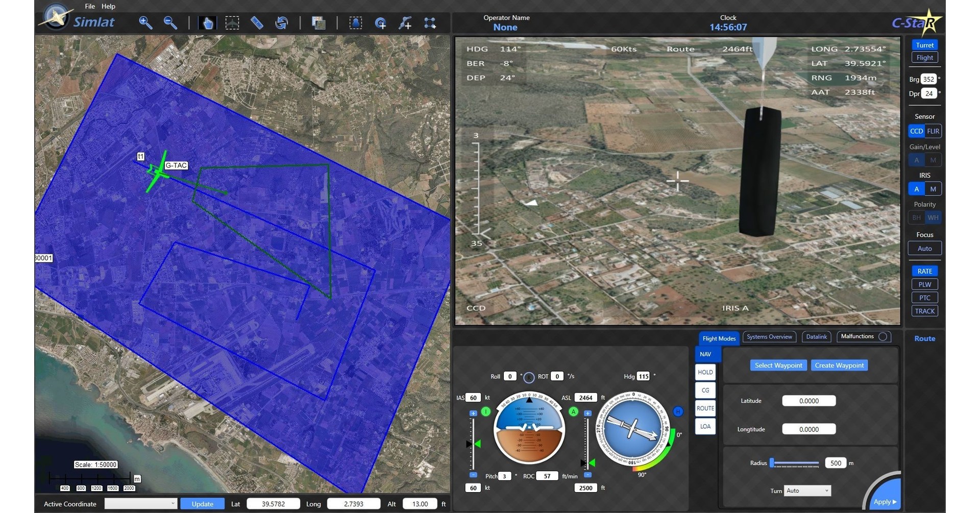Click the zoom-in magnifier tool
The image size is (980, 513).
point(145,22)
